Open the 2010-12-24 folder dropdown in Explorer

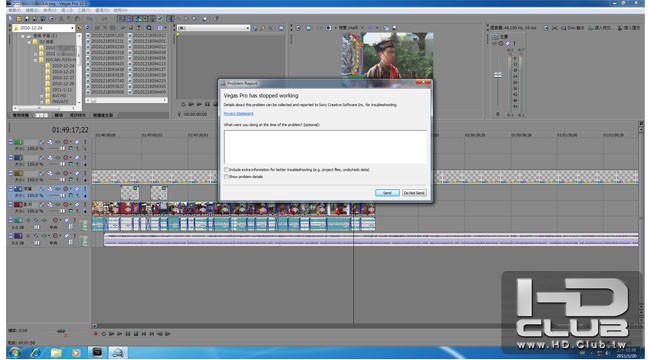click(72, 28)
